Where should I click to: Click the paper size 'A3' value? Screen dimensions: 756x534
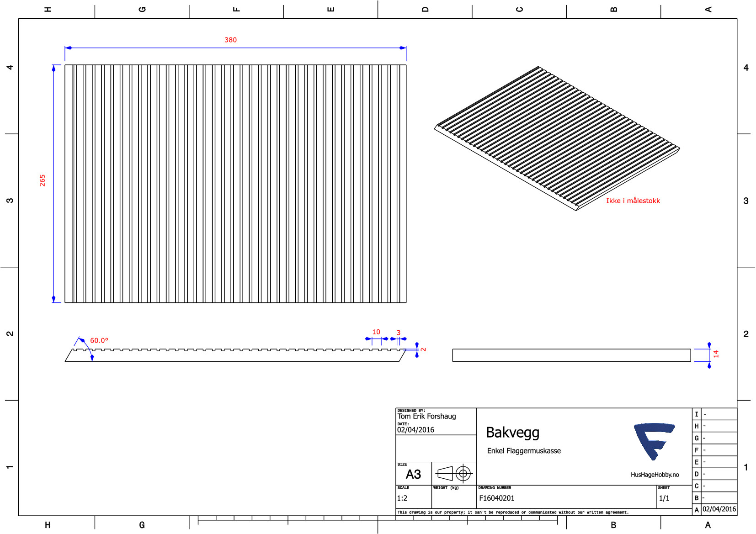[413, 475]
